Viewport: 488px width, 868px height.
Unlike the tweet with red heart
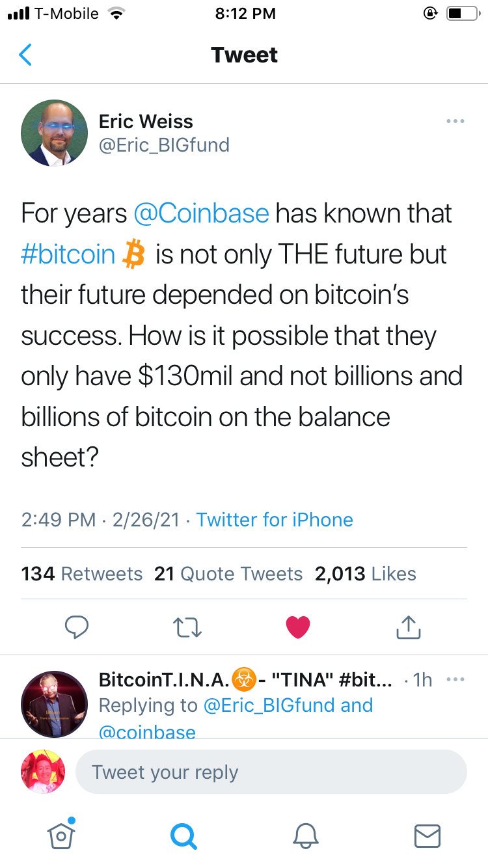click(298, 627)
